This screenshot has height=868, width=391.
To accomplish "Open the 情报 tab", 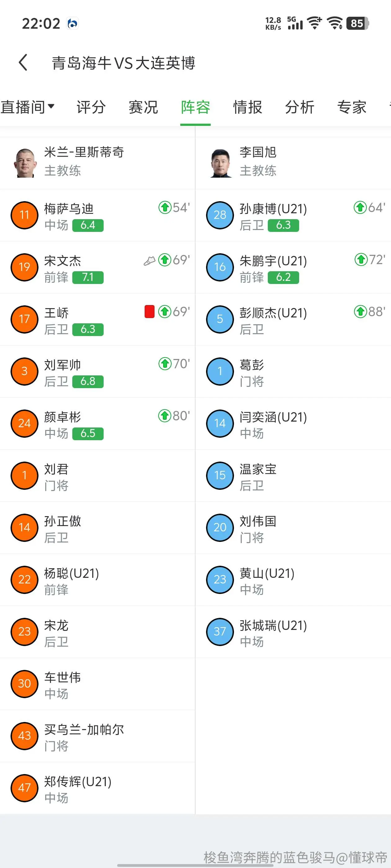I will point(247,107).
